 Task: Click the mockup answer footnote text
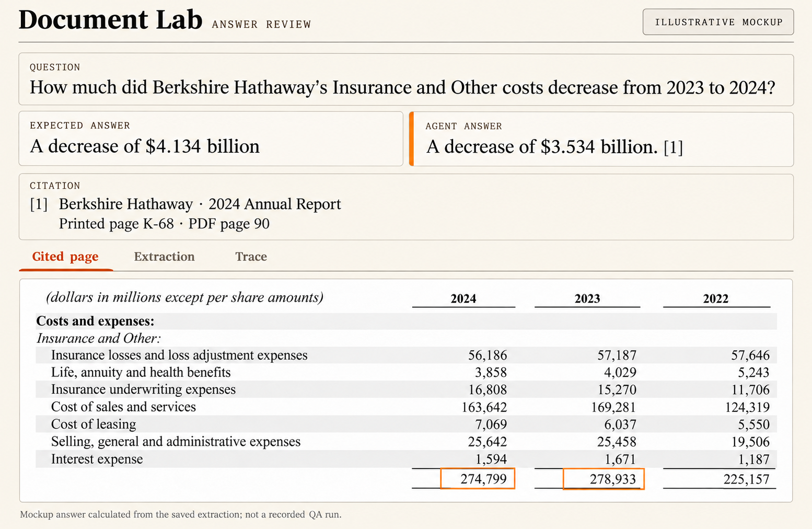click(181, 514)
